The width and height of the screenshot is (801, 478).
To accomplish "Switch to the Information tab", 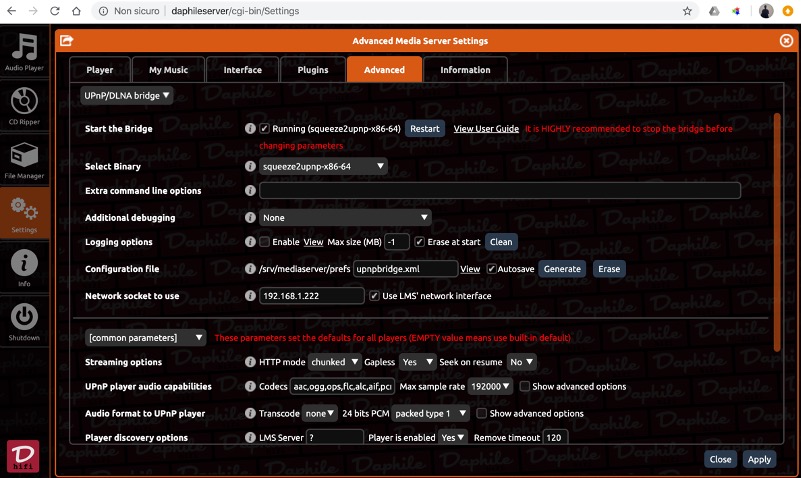I will (465, 69).
